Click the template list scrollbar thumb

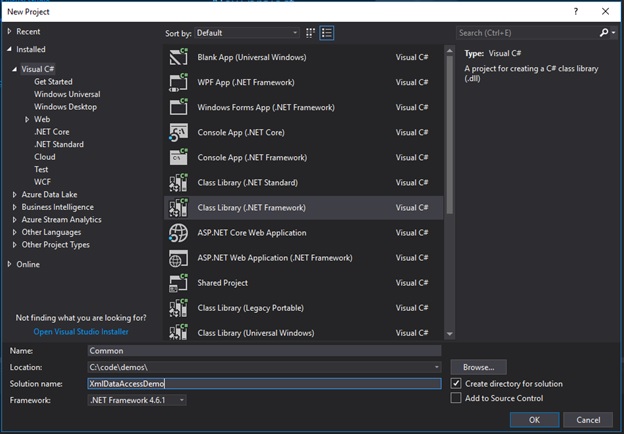[x=450, y=134]
